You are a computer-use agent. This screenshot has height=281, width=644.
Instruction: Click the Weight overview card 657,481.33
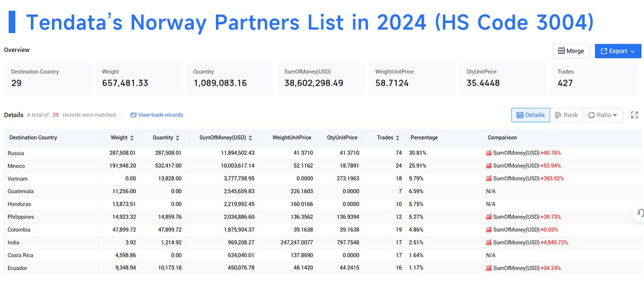point(139,79)
